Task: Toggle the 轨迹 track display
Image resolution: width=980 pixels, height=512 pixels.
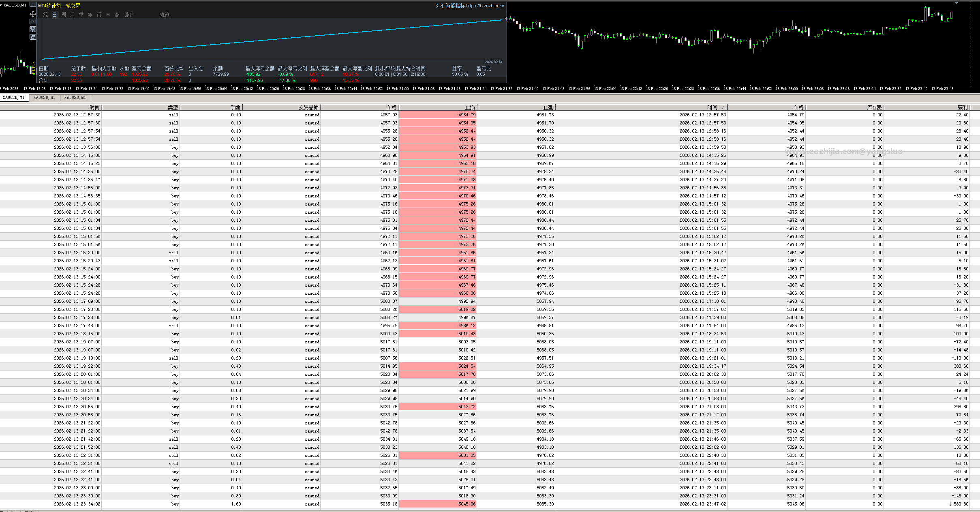Action: (x=165, y=15)
